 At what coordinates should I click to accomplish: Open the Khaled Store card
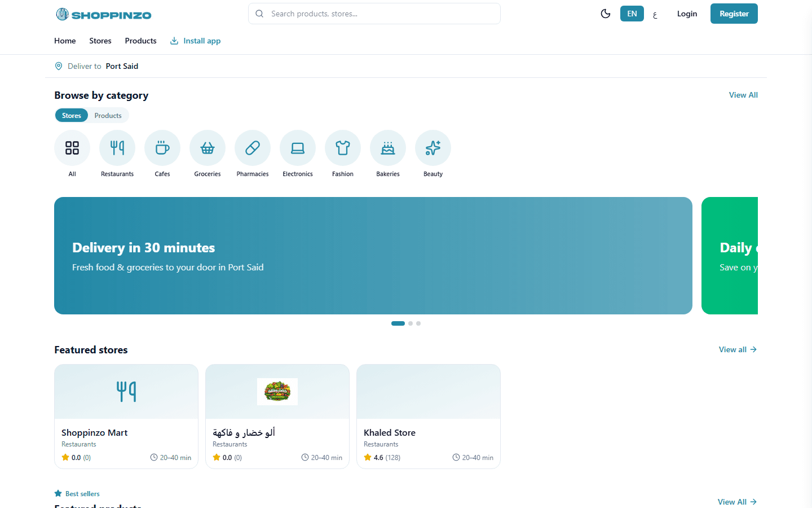[429, 417]
